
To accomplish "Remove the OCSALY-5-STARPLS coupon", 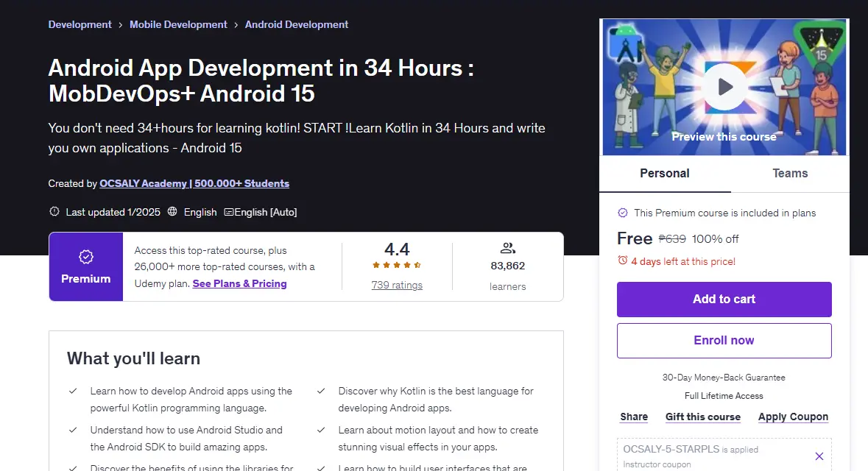I will [819, 456].
